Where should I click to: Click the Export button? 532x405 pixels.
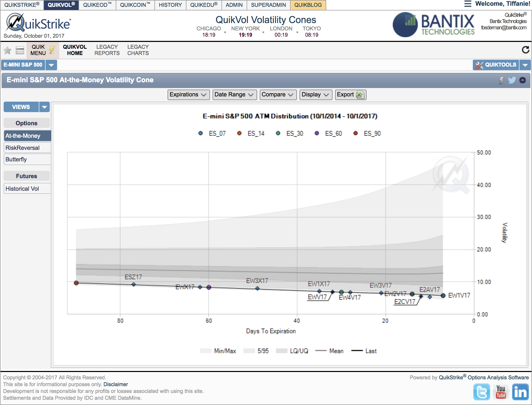click(x=351, y=95)
